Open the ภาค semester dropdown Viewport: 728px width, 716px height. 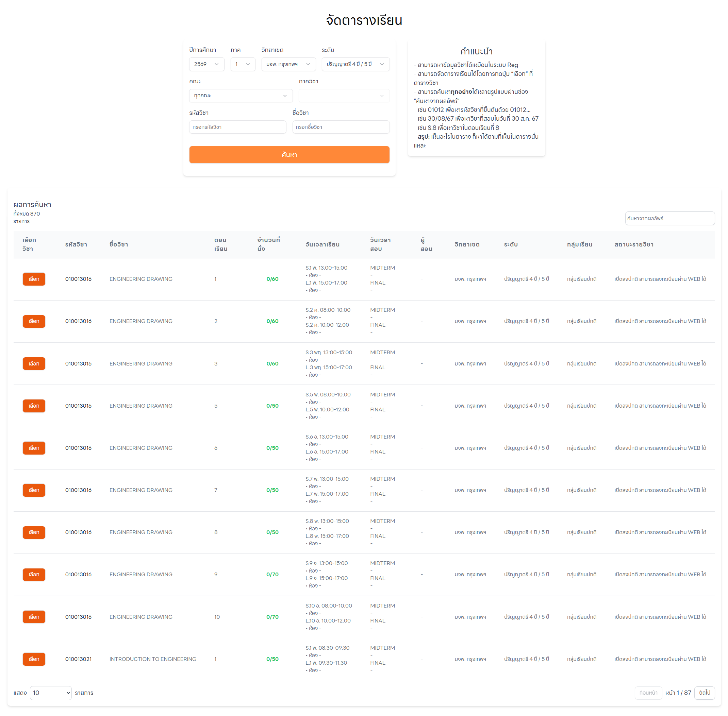(x=243, y=64)
